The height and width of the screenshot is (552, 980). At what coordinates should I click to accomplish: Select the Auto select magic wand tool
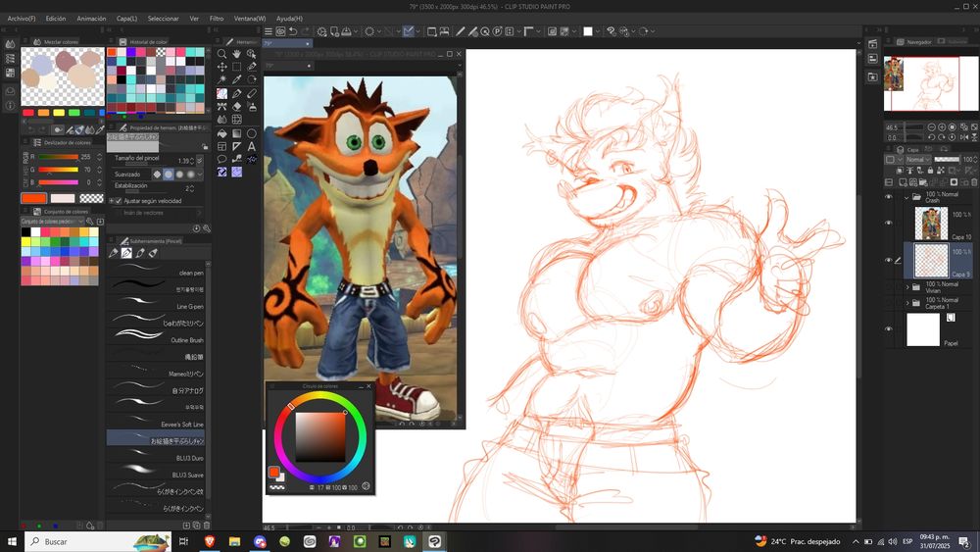tap(221, 80)
